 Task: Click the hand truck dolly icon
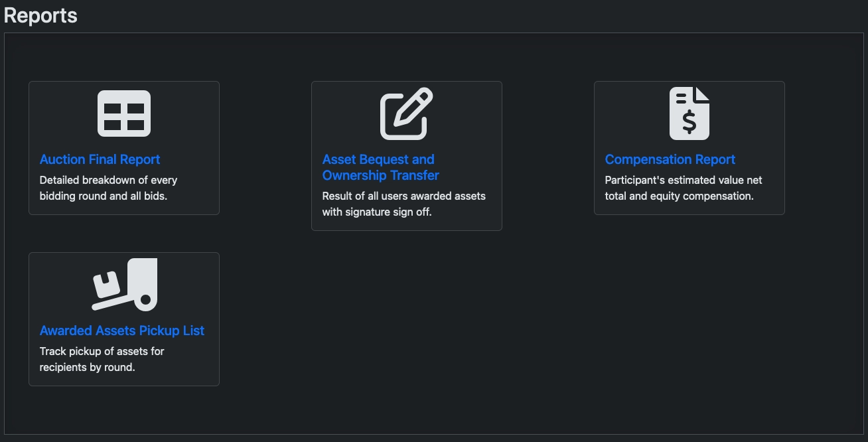(124, 285)
